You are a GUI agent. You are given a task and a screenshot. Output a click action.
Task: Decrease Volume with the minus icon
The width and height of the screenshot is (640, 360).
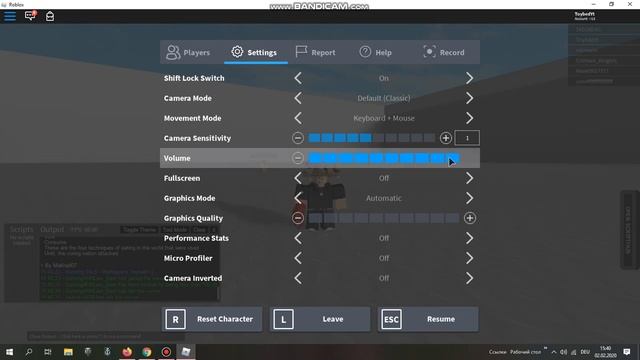click(x=298, y=158)
